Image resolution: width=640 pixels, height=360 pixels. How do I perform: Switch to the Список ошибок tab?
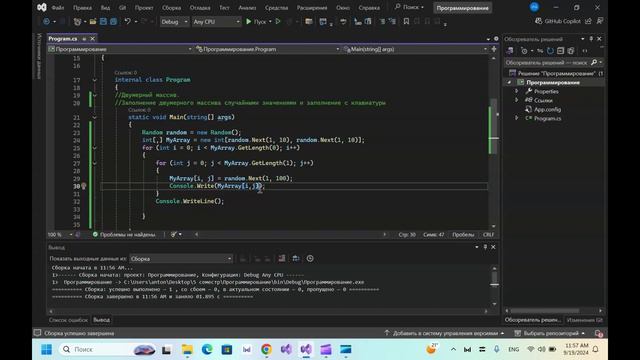click(68, 320)
